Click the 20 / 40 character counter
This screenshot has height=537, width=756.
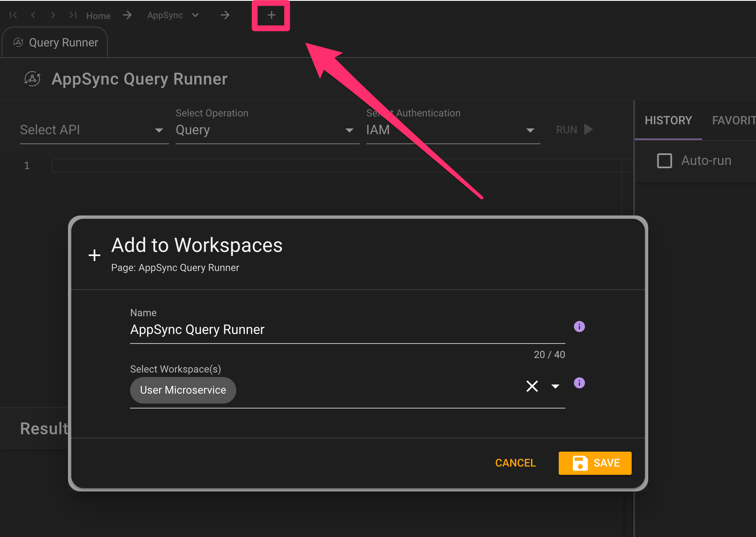[x=549, y=355]
